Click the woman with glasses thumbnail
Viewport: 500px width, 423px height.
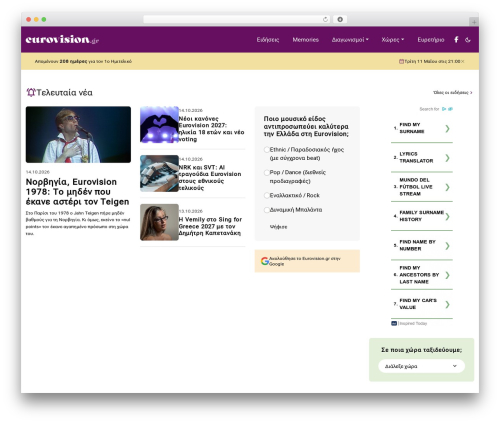(159, 222)
